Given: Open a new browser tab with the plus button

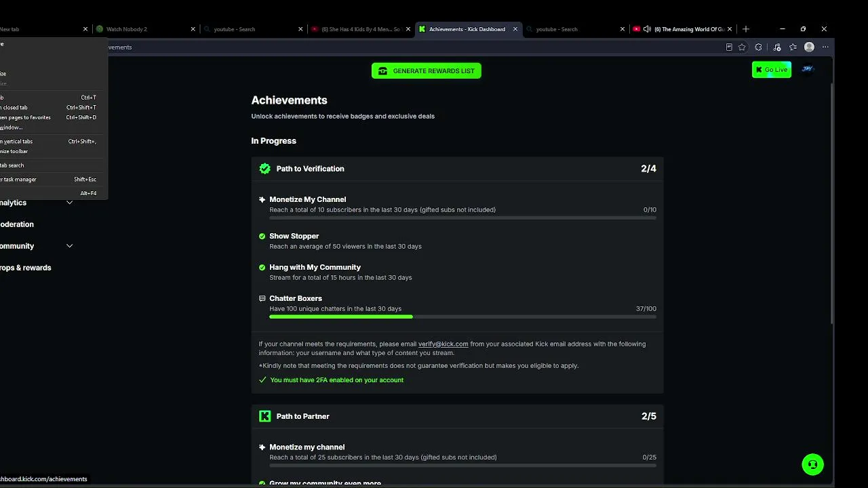Looking at the screenshot, I should pyautogui.click(x=746, y=29).
